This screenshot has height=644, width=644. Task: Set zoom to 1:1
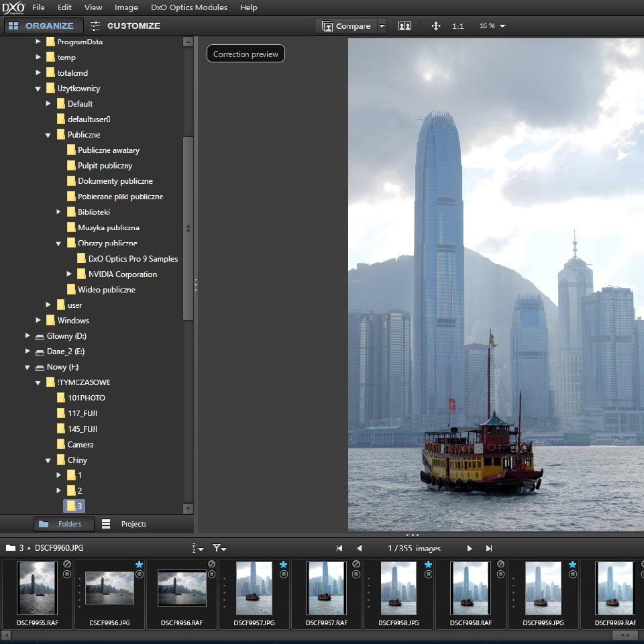point(458,26)
